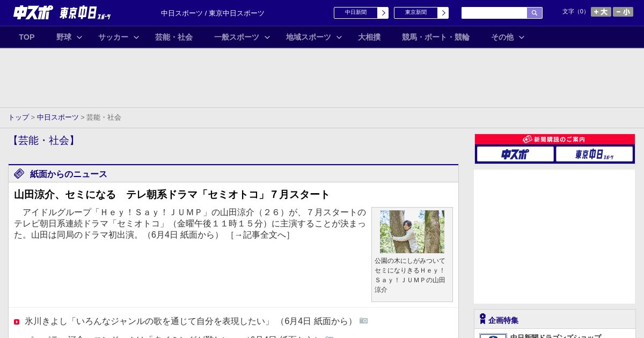Expand the 一般スポーツ dropdown chevron

pyautogui.click(x=267, y=38)
